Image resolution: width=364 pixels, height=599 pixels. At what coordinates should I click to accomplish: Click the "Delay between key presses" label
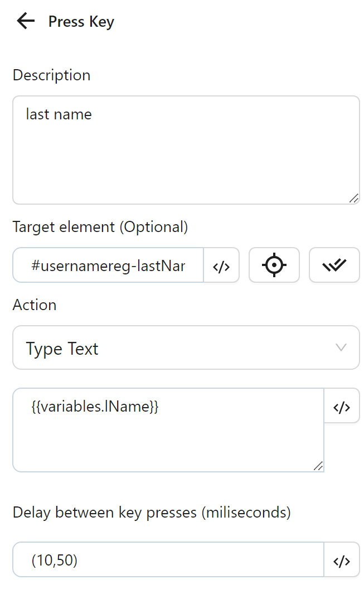point(152,513)
